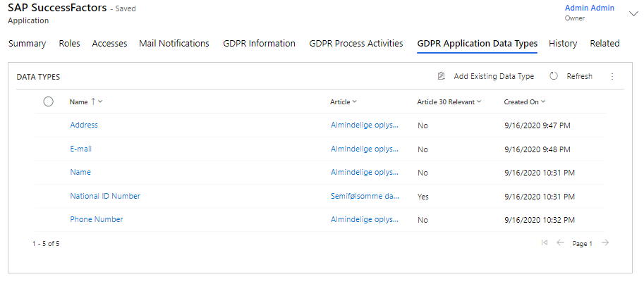The image size is (644, 296).
Task: Go to the first page arrow icon
Action: (544, 243)
